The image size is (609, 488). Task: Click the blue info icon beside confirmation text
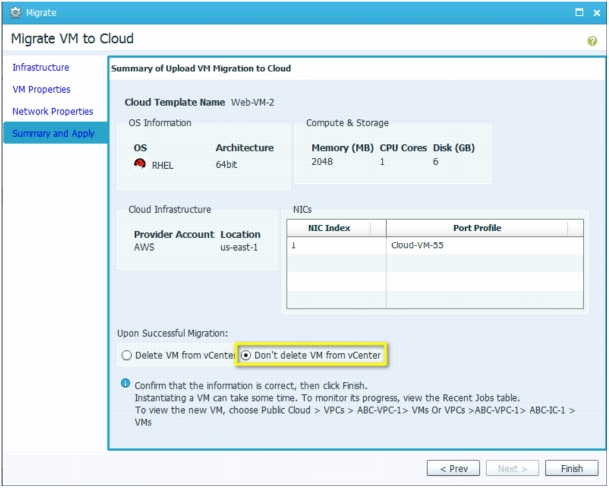(125, 383)
